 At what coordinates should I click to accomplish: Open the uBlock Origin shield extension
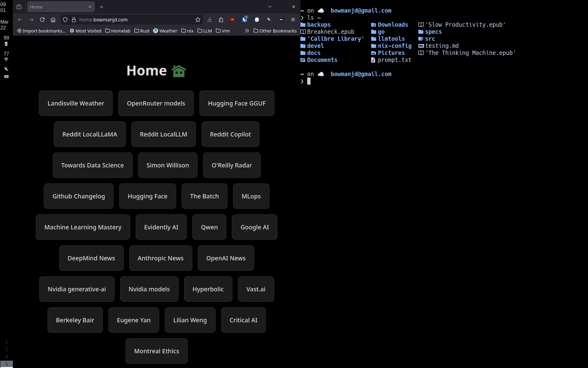[232, 20]
